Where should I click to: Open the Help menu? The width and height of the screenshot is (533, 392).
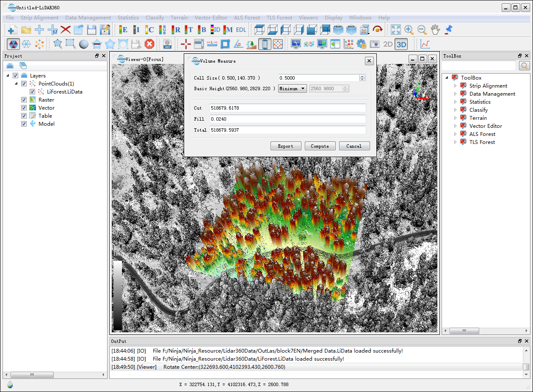point(384,18)
